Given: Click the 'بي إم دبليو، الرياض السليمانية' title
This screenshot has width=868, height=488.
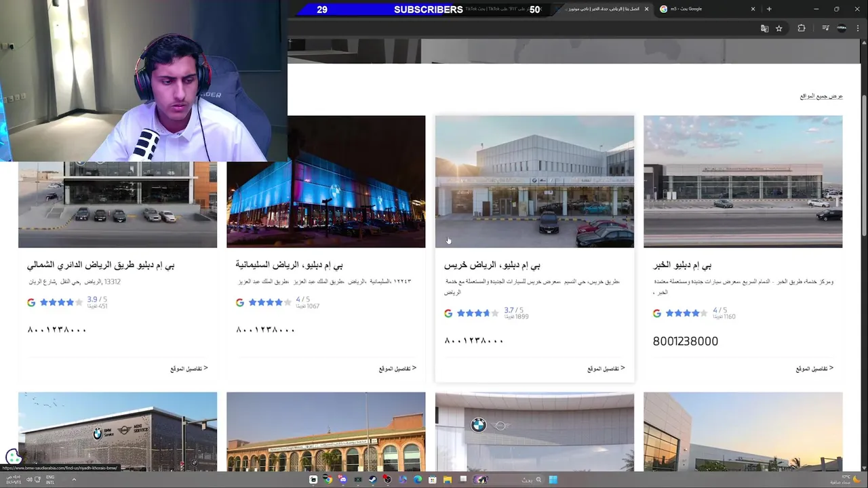Looking at the screenshot, I should [x=289, y=265].
